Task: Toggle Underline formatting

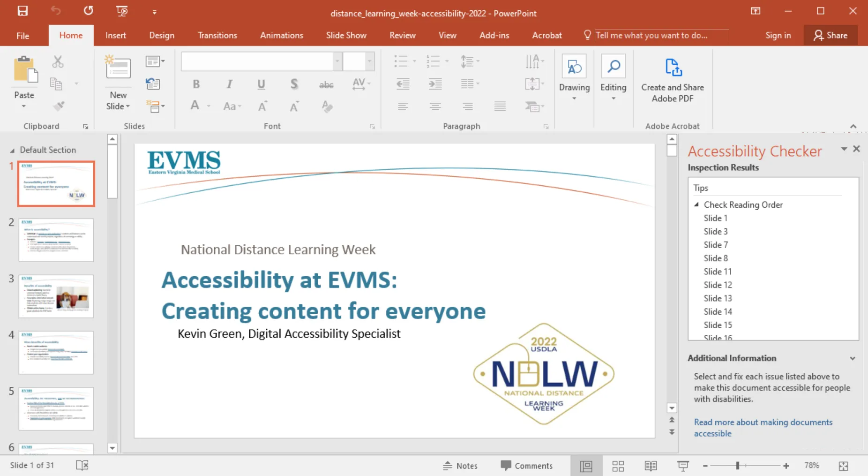Action: pos(262,84)
